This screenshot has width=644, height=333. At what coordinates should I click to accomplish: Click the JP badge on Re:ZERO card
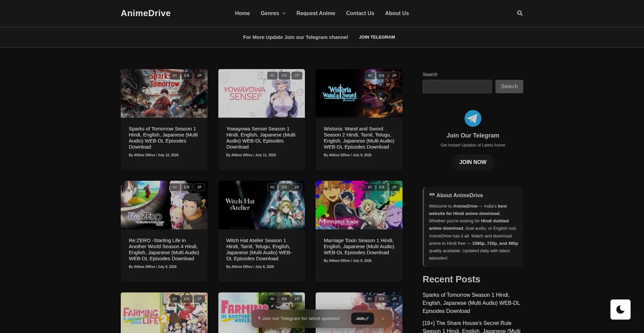coord(199,187)
